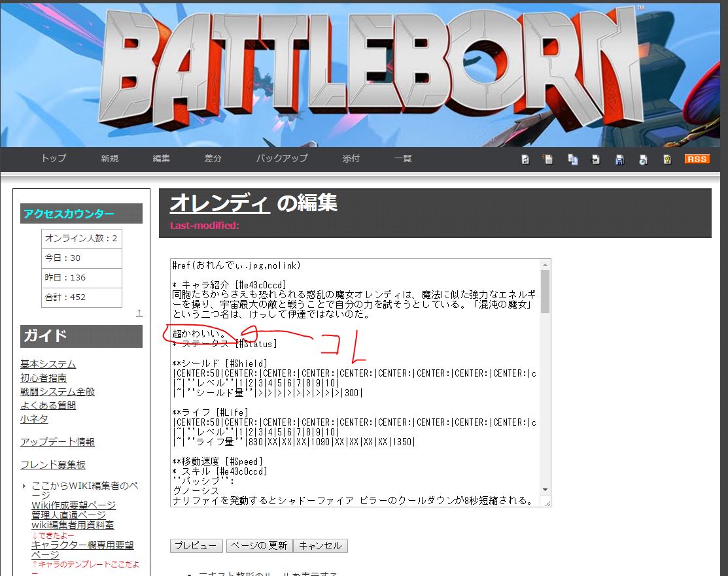
Task: Open 一覧 in the navigation bar
Action: click(x=403, y=159)
